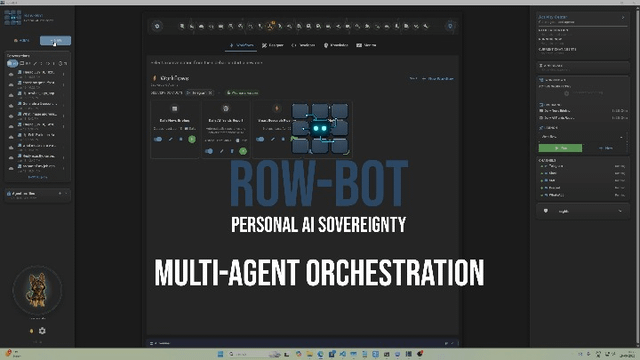This screenshot has width=640, height=360.
Task: Open the first conversation's three-dot menu
Action: tap(64, 74)
